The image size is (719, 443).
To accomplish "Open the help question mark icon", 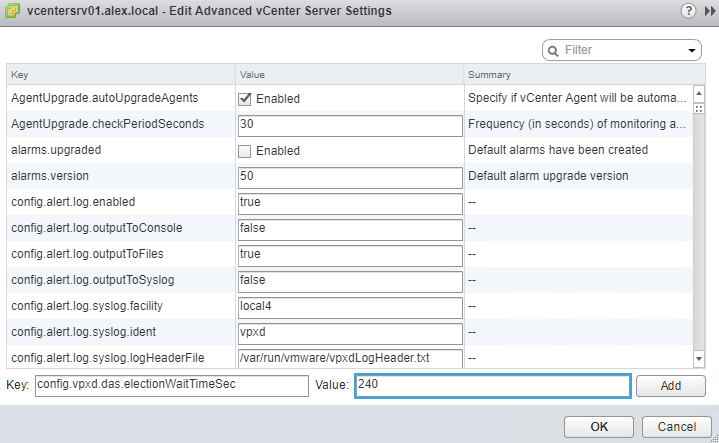I will (x=687, y=11).
